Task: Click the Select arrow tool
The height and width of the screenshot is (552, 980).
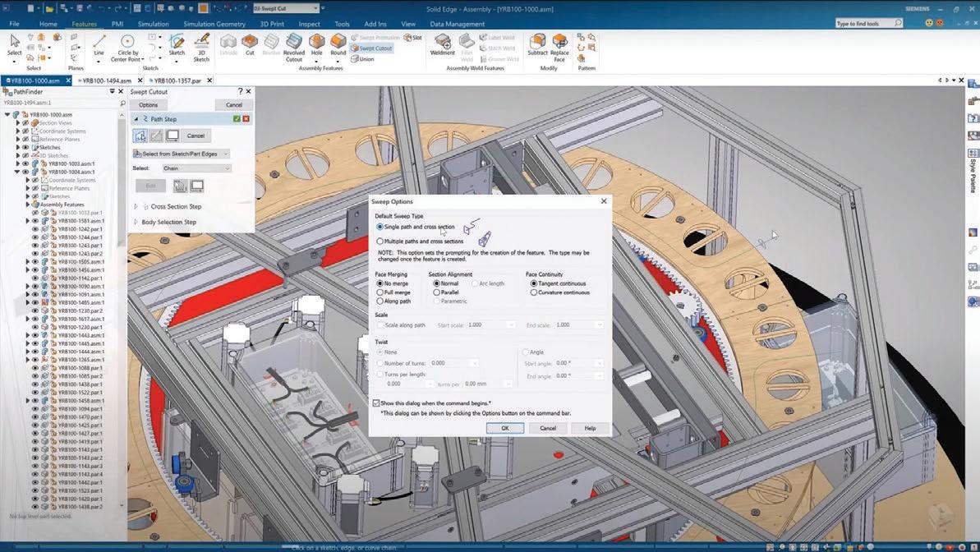Action: (x=14, y=45)
